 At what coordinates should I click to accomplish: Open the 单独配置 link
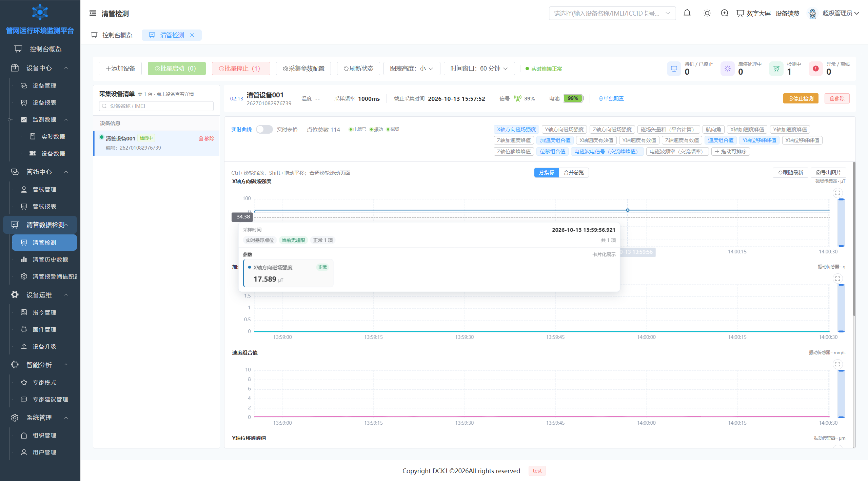coord(611,98)
